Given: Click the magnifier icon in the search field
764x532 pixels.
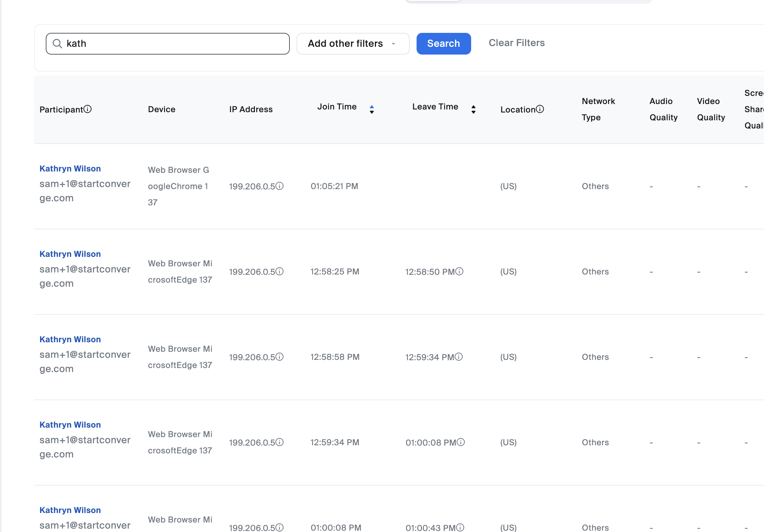Looking at the screenshot, I should [58, 44].
